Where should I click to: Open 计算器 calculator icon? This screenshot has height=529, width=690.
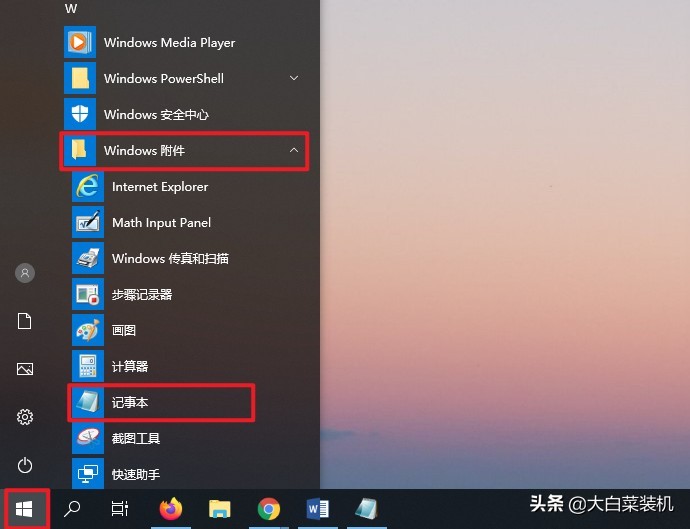(x=88, y=366)
